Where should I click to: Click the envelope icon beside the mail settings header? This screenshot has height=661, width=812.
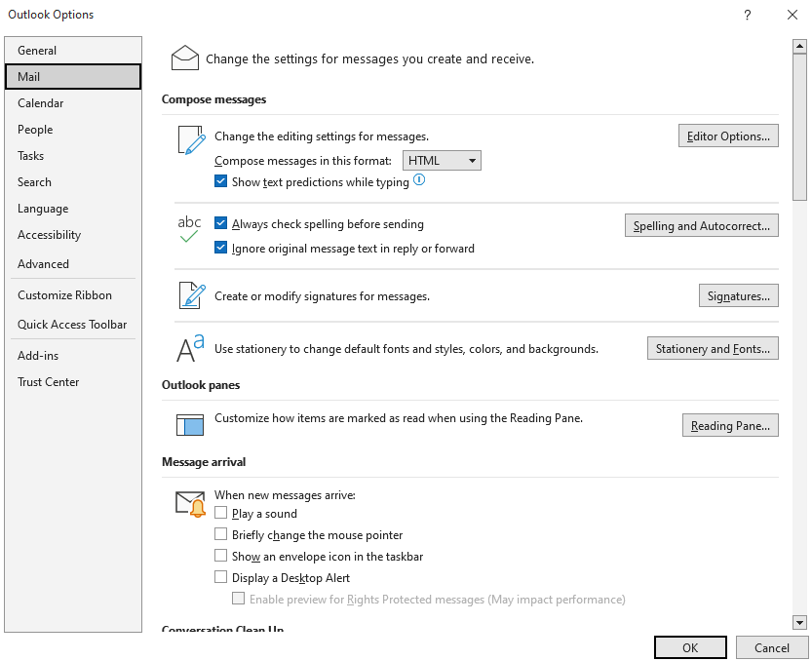pyautogui.click(x=185, y=58)
